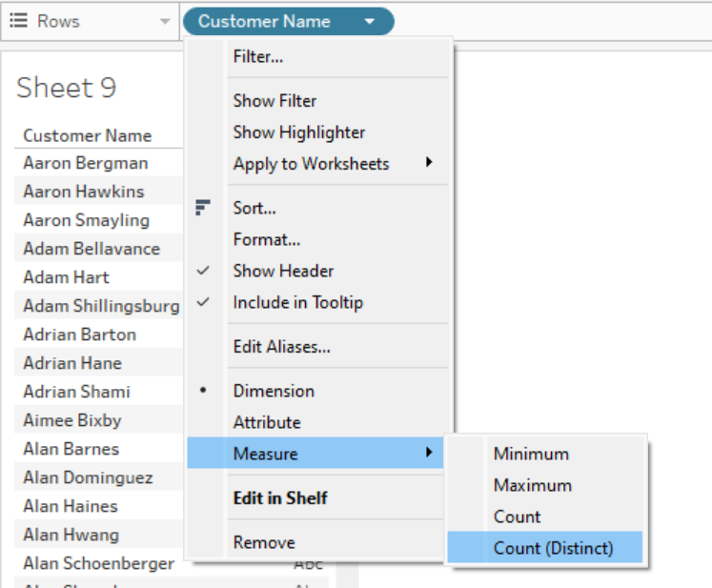This screenshot has width=712, height=588.
Task: Open the Filter... menu entry
Action: 258,57
